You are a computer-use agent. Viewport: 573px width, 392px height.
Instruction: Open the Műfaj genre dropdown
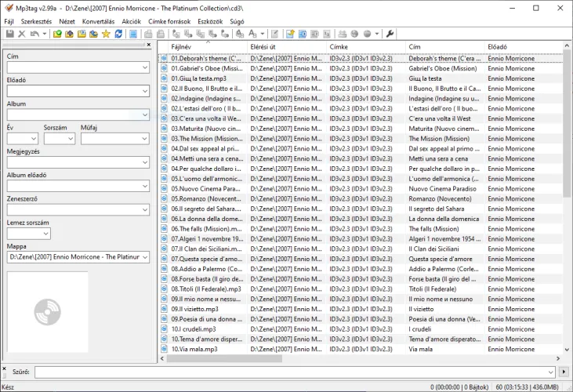click(x=143, y=139)
